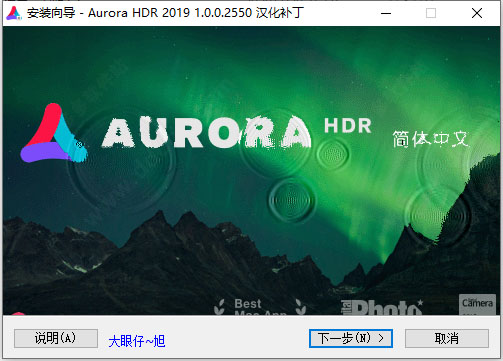Click the 下一步(N) next button
This screenshot has height=361, width=503.
(x=351, y=338)
